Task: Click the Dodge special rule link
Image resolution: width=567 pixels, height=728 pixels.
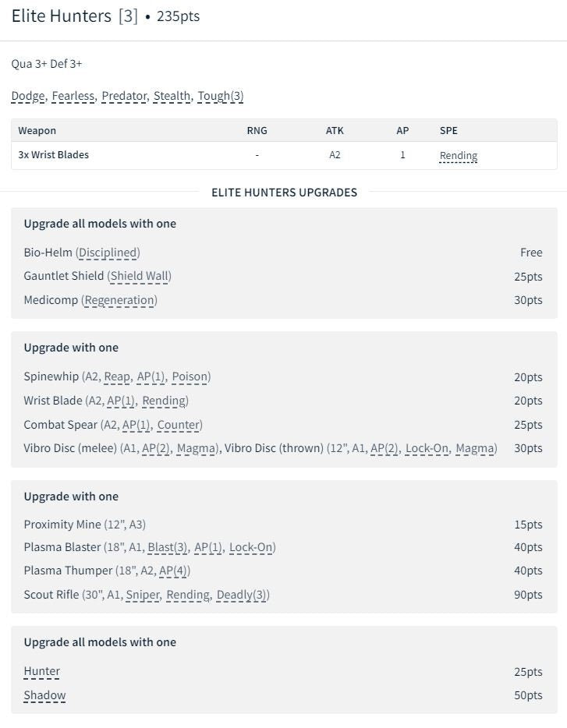Action: [x=28, y=96]
